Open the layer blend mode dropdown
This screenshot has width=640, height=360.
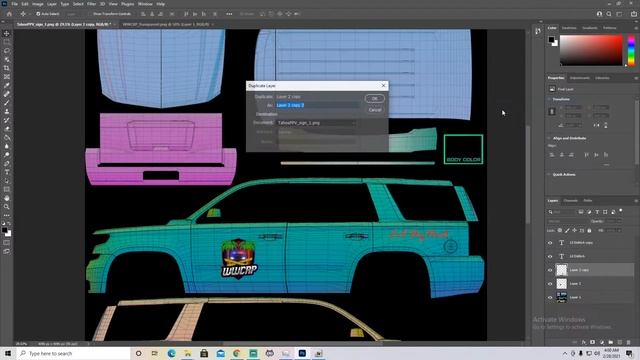[x=568, y=221]
